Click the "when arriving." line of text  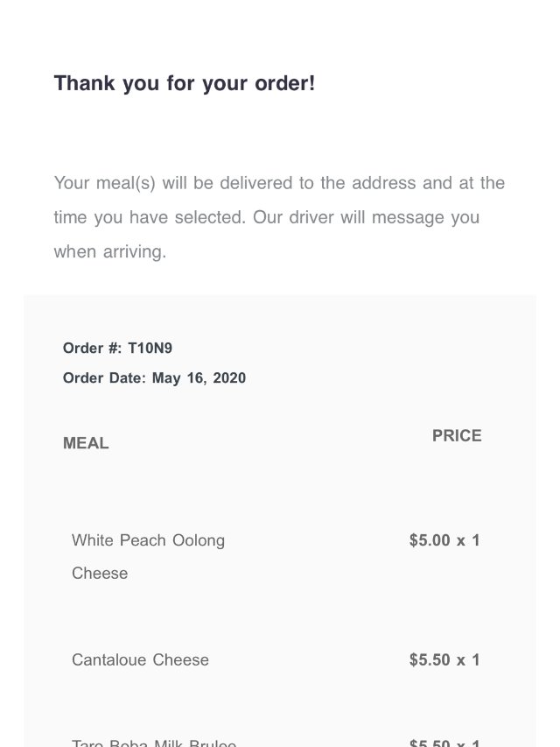[109, 251]
